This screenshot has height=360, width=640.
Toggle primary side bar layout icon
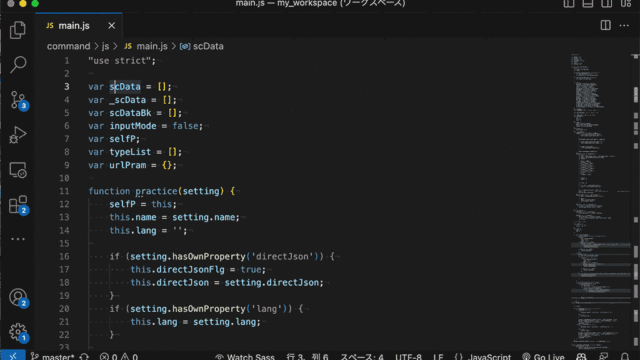[569, 4]
